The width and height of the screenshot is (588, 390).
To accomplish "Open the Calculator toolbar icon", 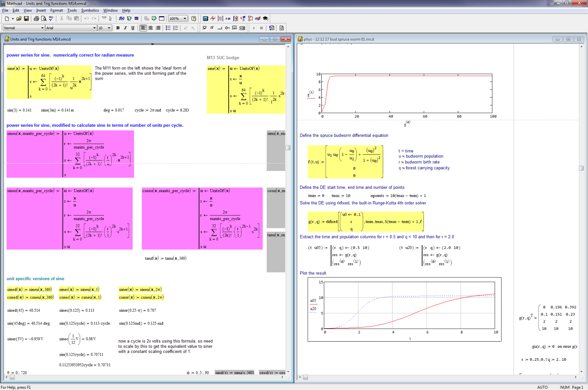I will point(205,18).
